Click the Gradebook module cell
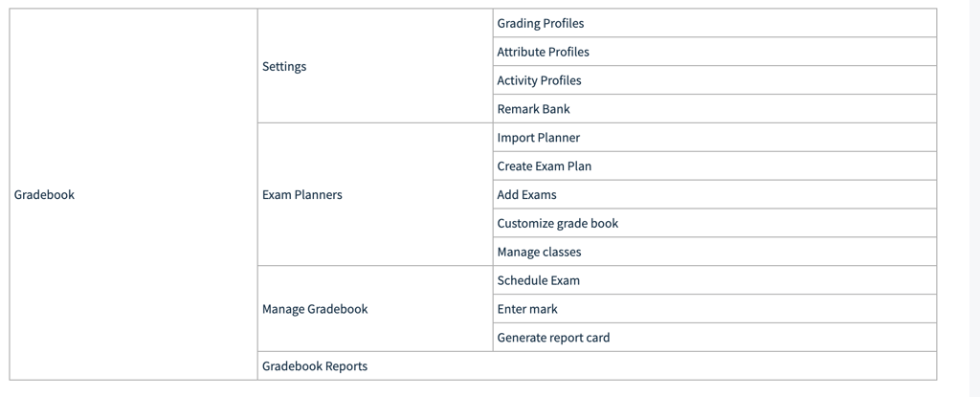Viewport: 980px width, 397px height. [x=44, y=195]
